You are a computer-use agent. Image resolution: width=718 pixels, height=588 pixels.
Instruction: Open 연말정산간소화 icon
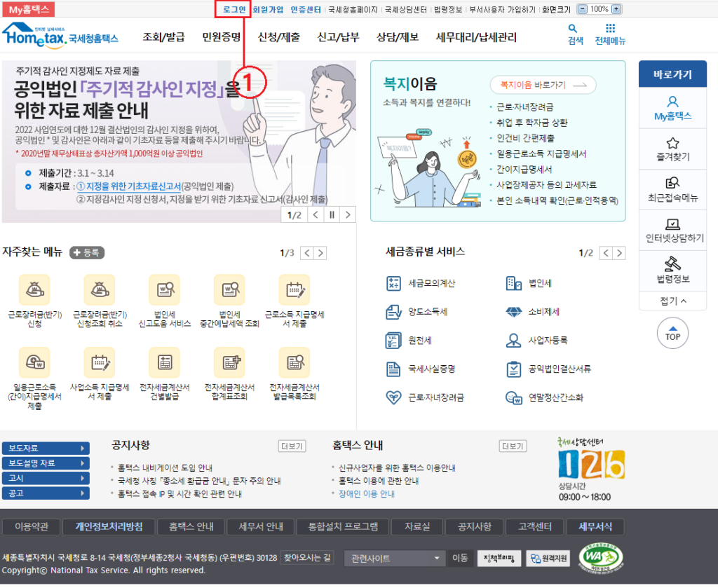point(513,397)
